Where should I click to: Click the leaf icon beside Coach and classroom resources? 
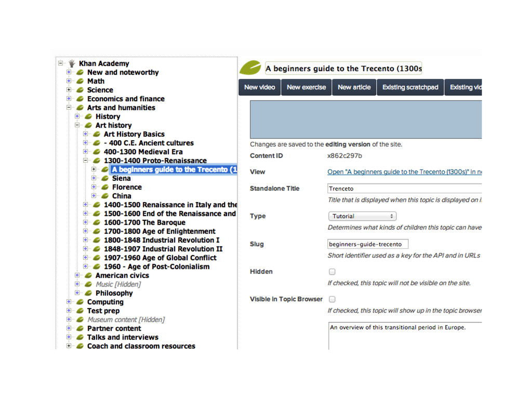click(x=80, y=345)
